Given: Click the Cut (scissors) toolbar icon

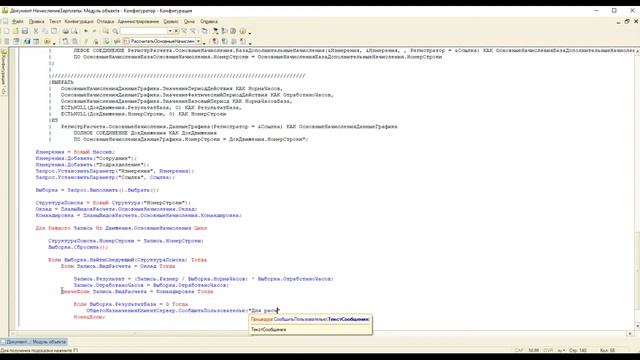Looking at the screenshot, I should [36, 31].
